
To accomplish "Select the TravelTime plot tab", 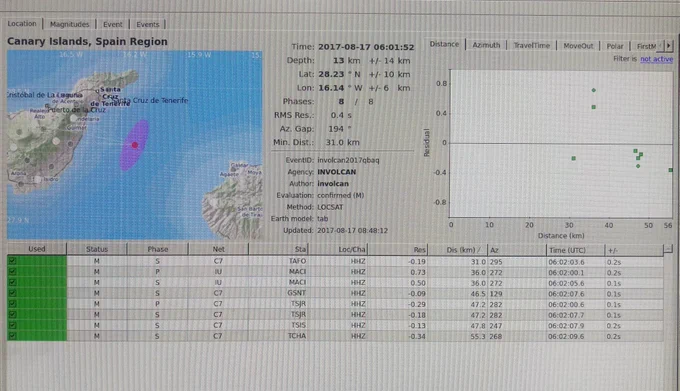I will point(532,45).
